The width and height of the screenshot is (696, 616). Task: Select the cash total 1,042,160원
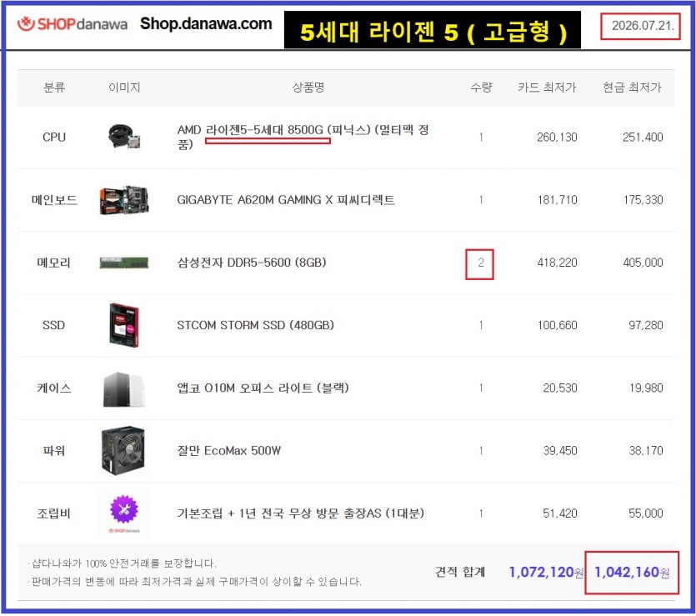point(632,572)
